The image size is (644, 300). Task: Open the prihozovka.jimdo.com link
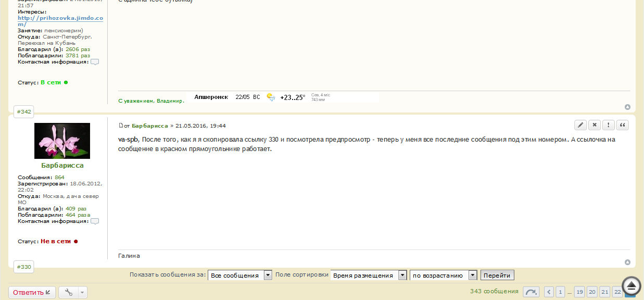click(x=60, y=21)
